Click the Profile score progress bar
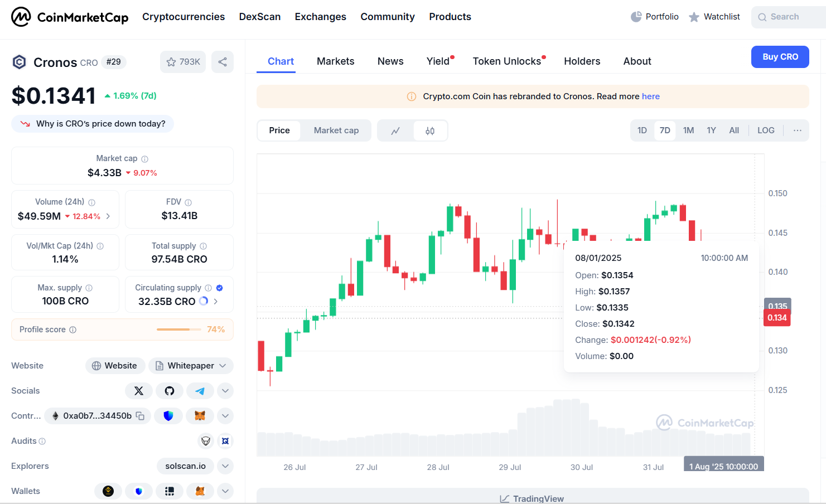The height and width of the screenshot is (504, 826). pyautogui.click(x=178, y=329)
